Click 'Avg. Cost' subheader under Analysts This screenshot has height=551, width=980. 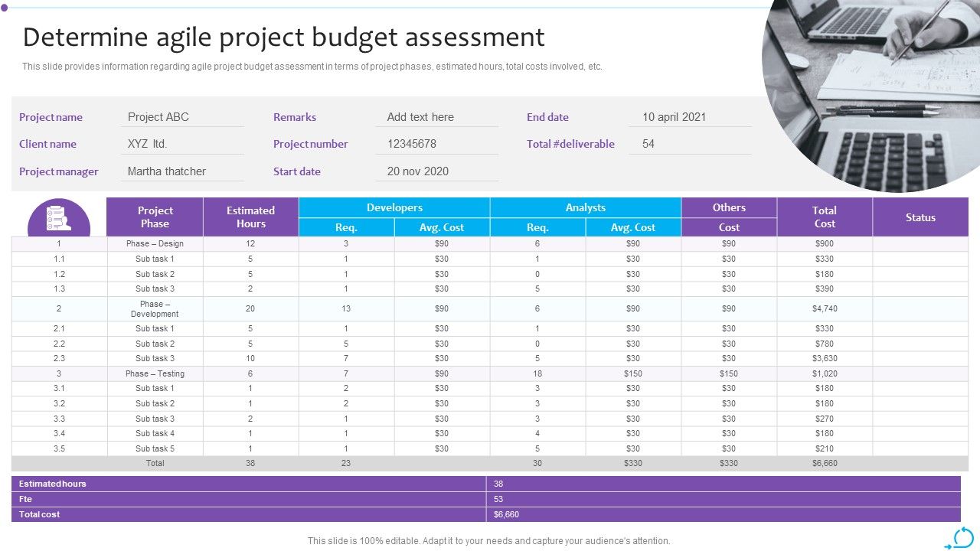coord(633,227)
